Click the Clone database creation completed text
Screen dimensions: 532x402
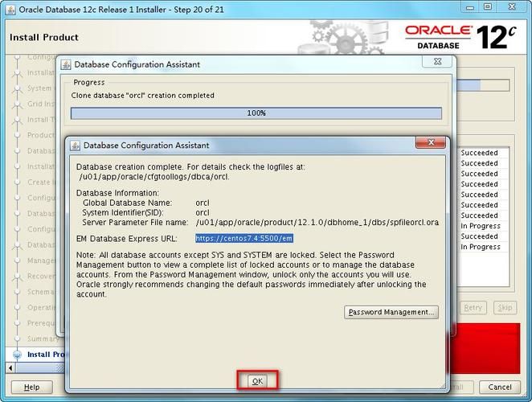coord(142,96)
